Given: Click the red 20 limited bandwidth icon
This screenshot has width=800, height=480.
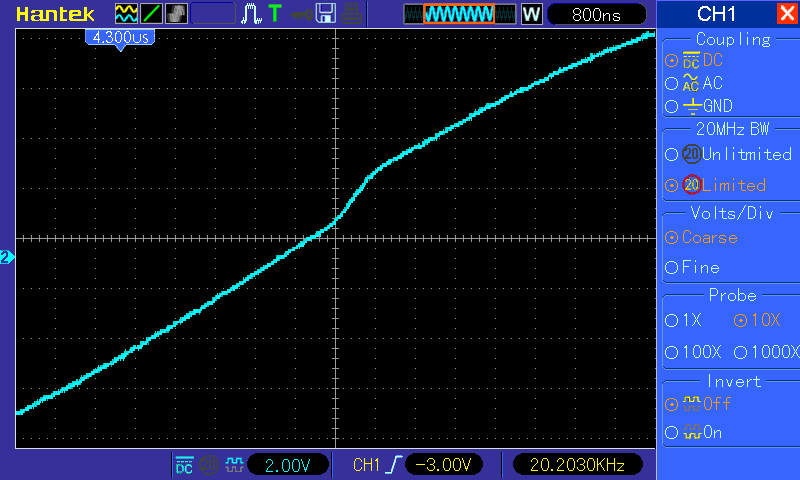Looking at the screenshot, I should (x=692, y=185).
